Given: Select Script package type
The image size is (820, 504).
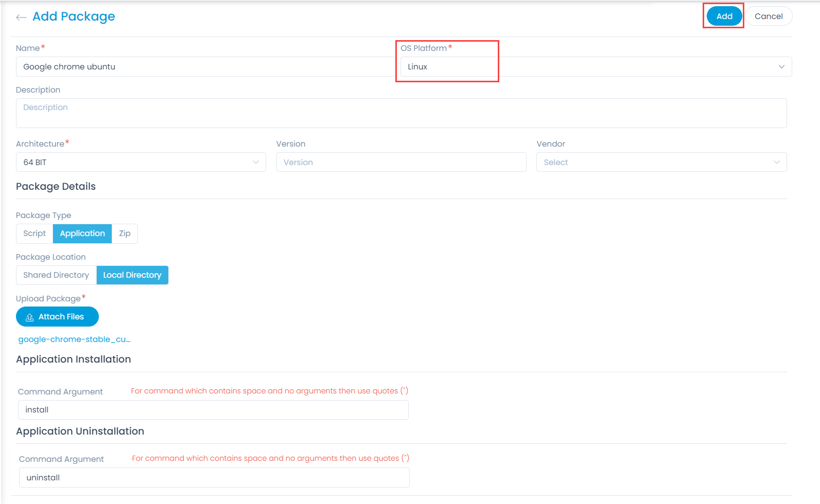Looking at the screenshot, I should tap(34, 233).
